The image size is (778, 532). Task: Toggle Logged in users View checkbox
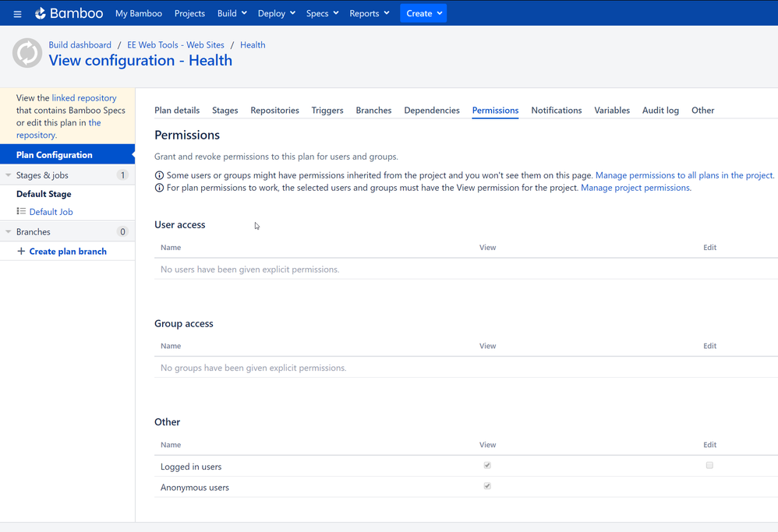pos(487,465)
